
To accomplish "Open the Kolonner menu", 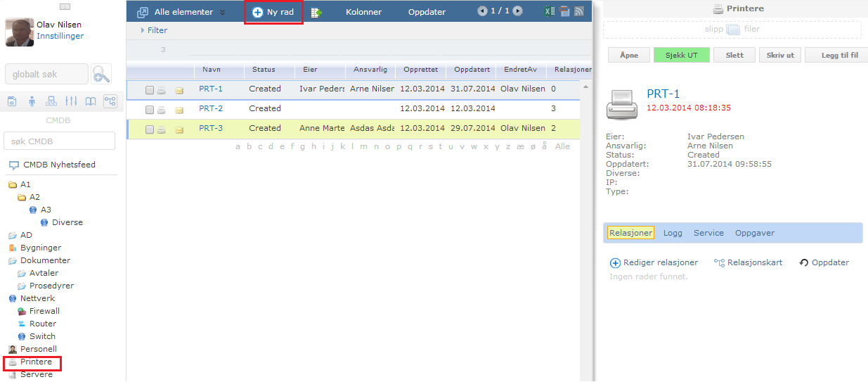I will pyautogui.click(x=363, y=12).
